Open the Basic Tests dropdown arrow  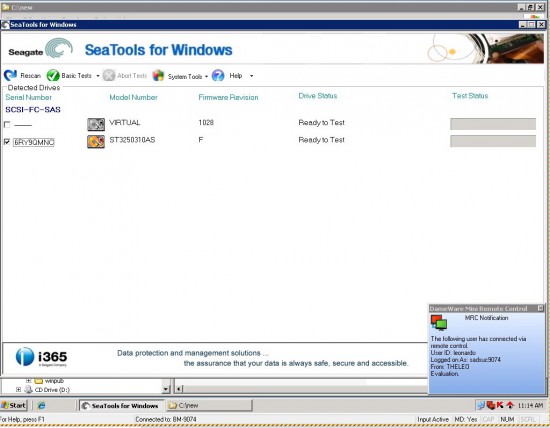click(98, 76)
